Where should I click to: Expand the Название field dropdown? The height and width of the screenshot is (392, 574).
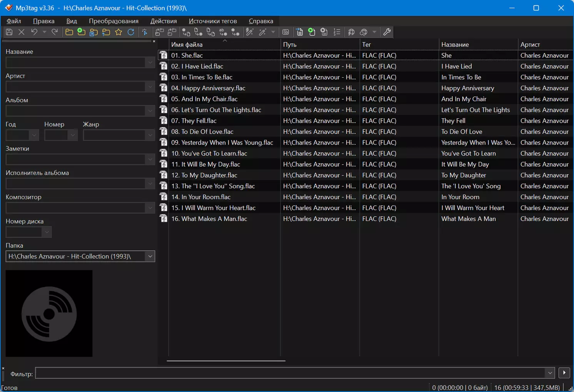click(x=150, y=63)
